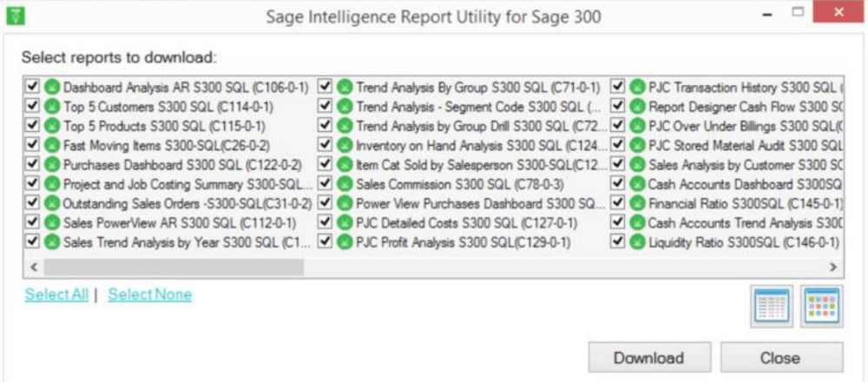Click green icon beside Inventory on Hand Analysis

[x=345, y=145]
